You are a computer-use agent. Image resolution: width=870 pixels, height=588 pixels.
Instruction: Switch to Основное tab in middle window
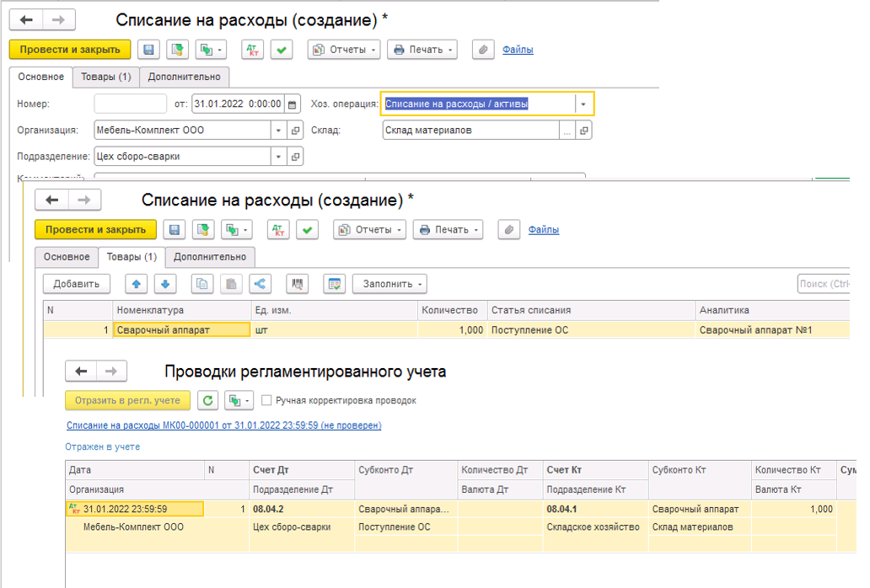pos(67,257)
